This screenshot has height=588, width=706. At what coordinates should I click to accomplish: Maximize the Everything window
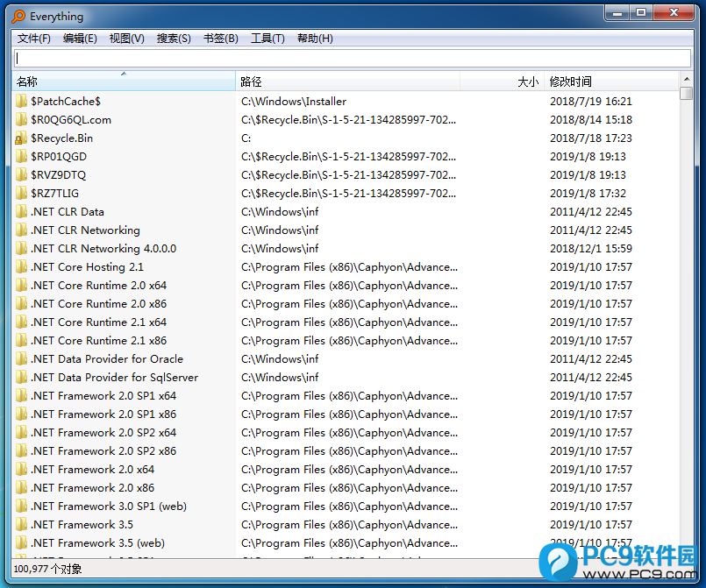[x=641, y=13]
